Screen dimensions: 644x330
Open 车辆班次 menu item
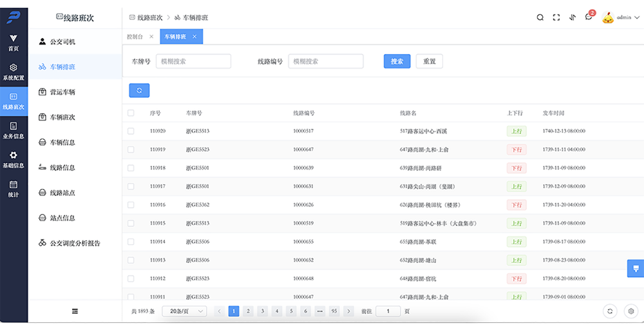point(75,117)
